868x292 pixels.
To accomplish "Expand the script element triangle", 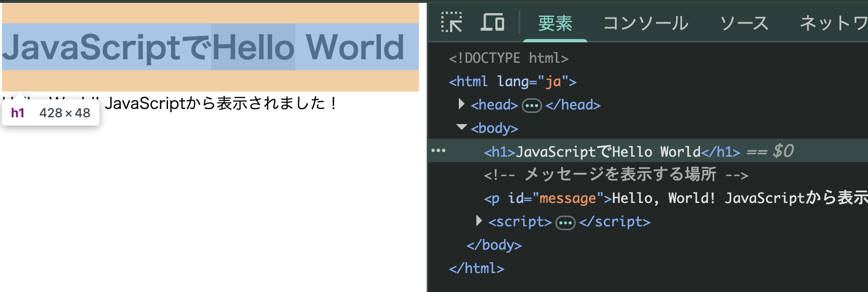I will coord(479,221).
